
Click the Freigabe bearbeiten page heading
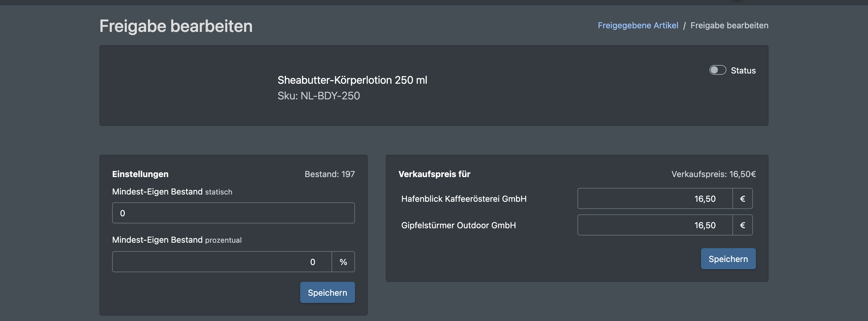[175, 26]
